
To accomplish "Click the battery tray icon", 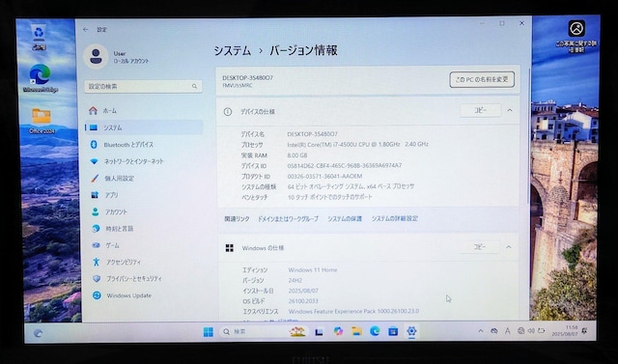I will tap(541, 331).
